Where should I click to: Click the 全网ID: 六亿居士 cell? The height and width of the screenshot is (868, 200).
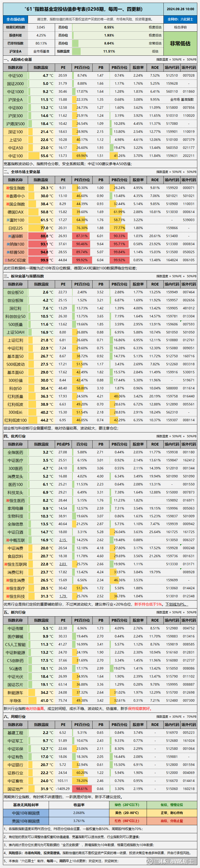point(181,19)
